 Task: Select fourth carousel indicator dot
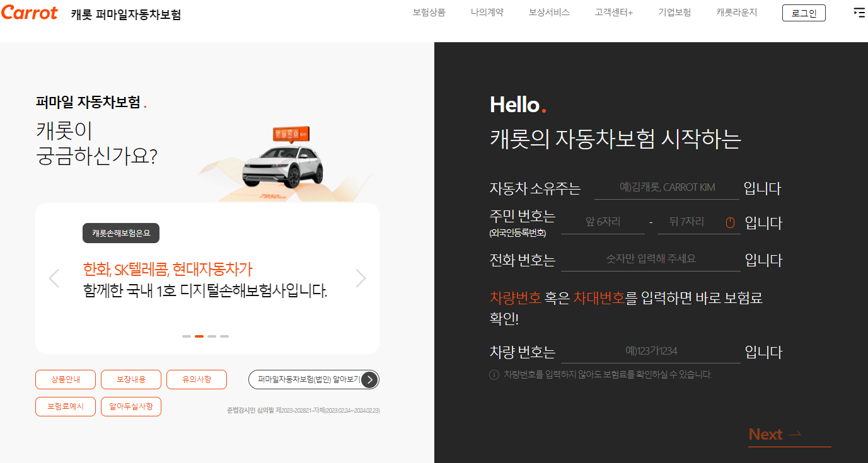coord(224,336)
